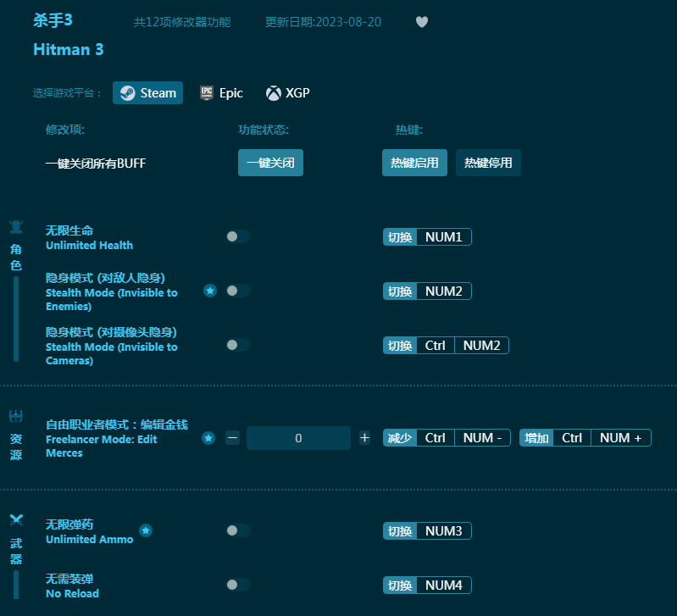Click 切换 label for Unlimited Health hotkey
Viewport: 677px width, 616px height.
[400, 237]
